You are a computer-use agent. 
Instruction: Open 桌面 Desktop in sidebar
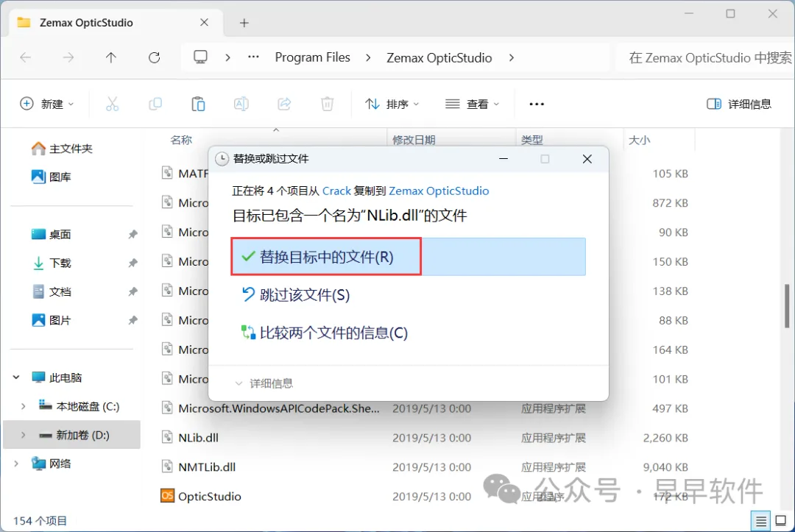[x=52, y=234]
